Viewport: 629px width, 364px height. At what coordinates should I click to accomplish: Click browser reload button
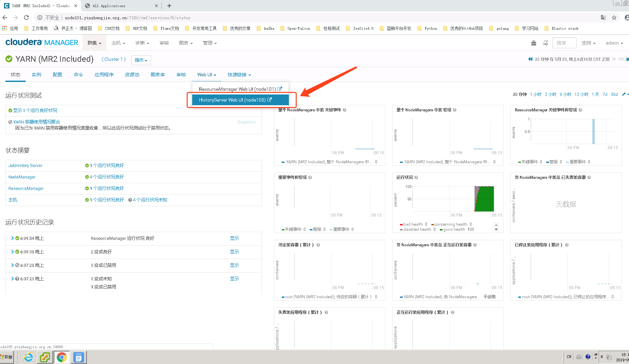point(26,18)
